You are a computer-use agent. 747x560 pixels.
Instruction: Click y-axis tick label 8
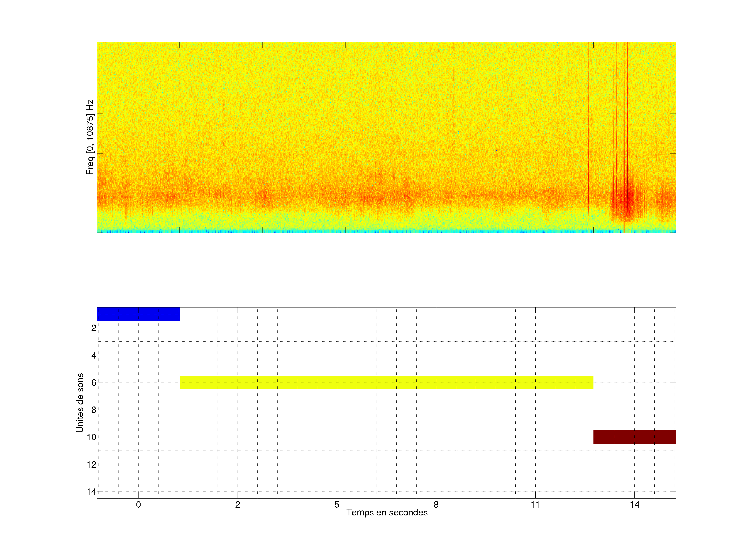[94, 410]
